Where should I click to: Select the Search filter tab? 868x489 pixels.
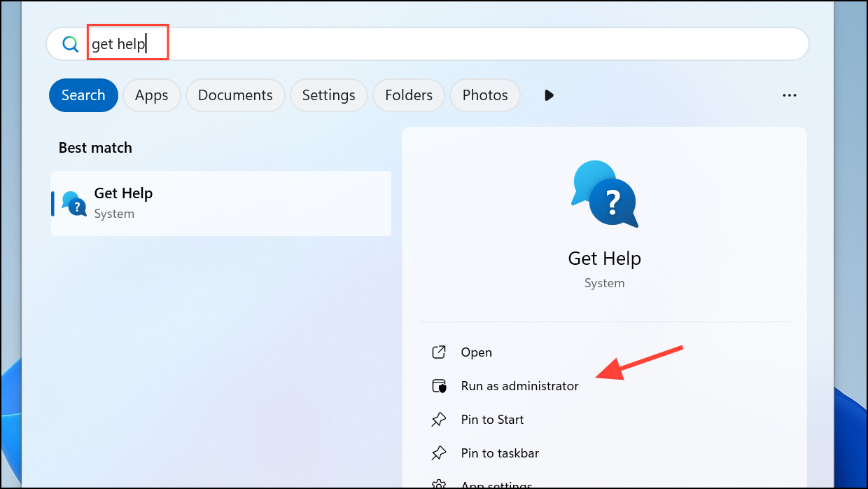click(83, 95)
